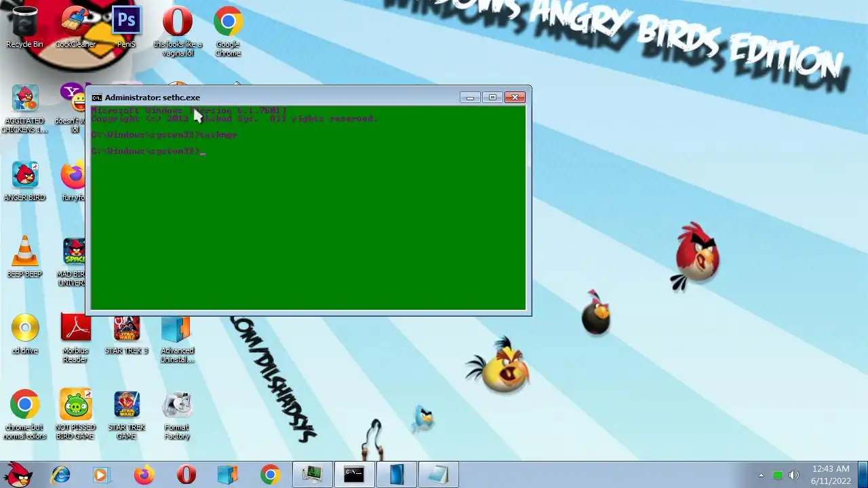The image size is (868, 488).
Task: Close the Administrator: sethc.exe window
Action: tap(515, 98)
